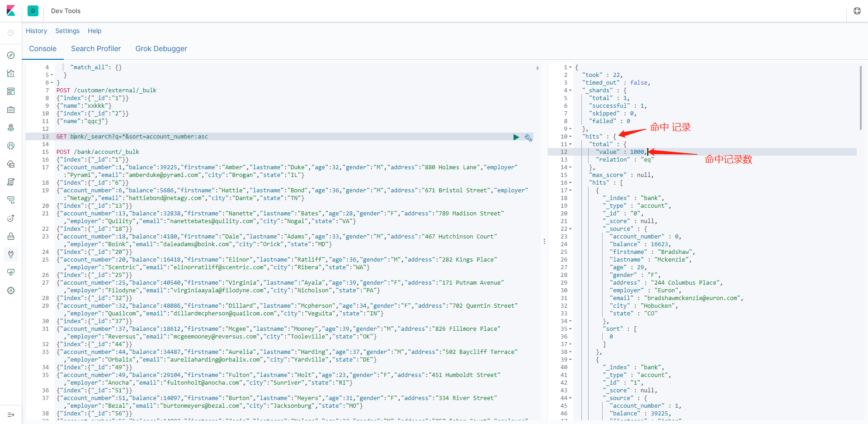868x424 pixels.
Task: Click the {"name":"xxkkk"} line
Action: [x=84, y=106]
